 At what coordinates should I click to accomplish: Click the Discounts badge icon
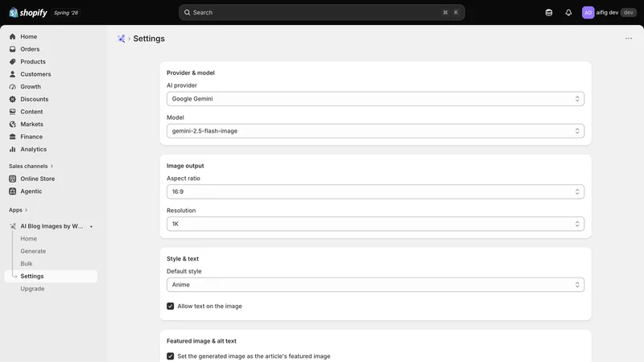[12, 99]
